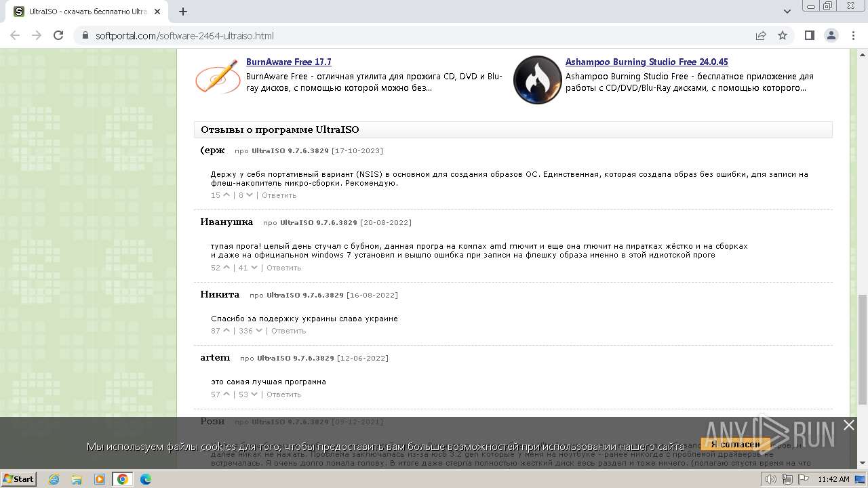Click the action center flag tray icon
This screenshot has height=488, width=868.
tap(804, 479)
